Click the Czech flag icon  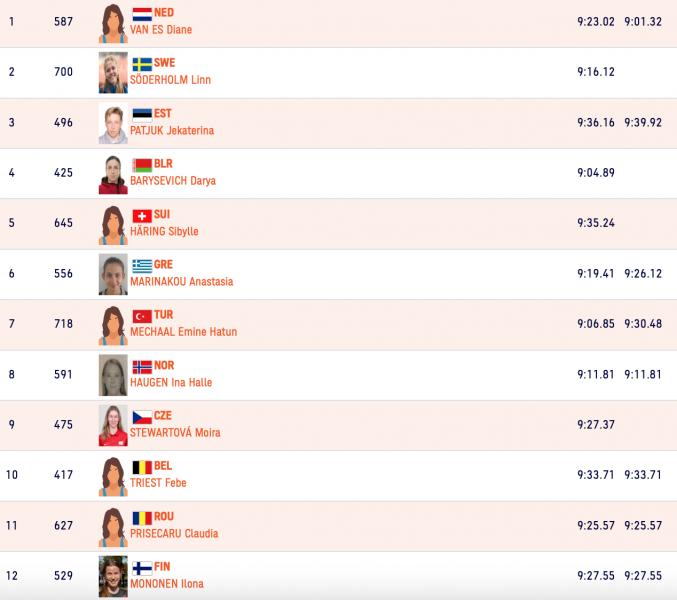[142, 416]
